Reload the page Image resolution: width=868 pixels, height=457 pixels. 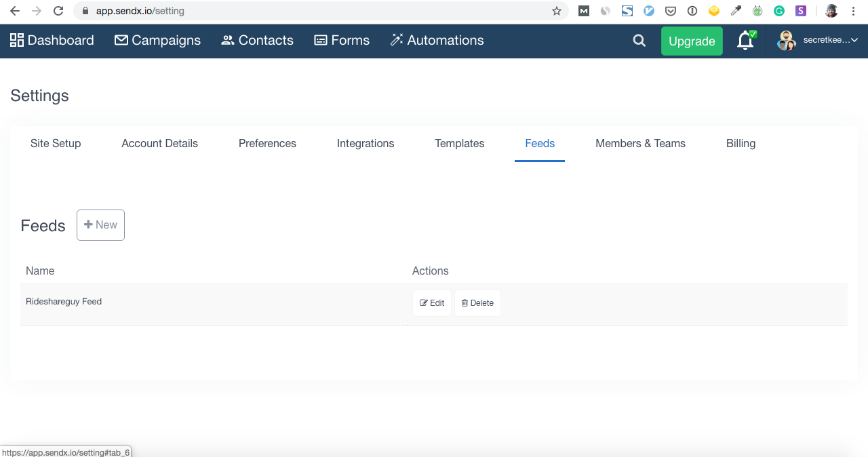[x=58, y=11]
